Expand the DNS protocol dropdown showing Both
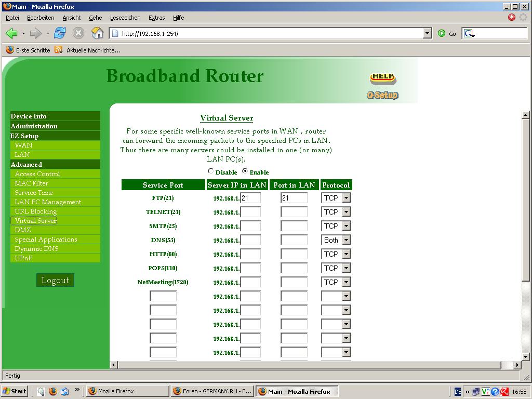The width and height of the screenshot is (532, 399). tap(346, 240)
